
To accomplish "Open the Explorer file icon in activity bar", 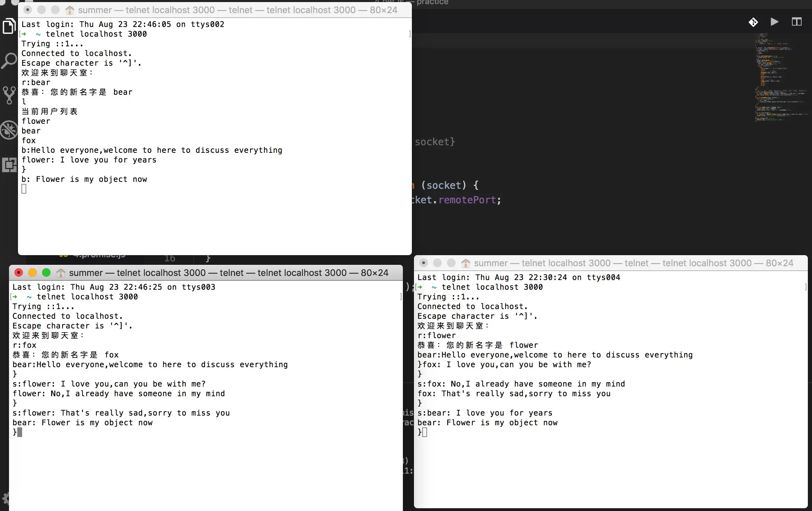I will tap(9, 26).
